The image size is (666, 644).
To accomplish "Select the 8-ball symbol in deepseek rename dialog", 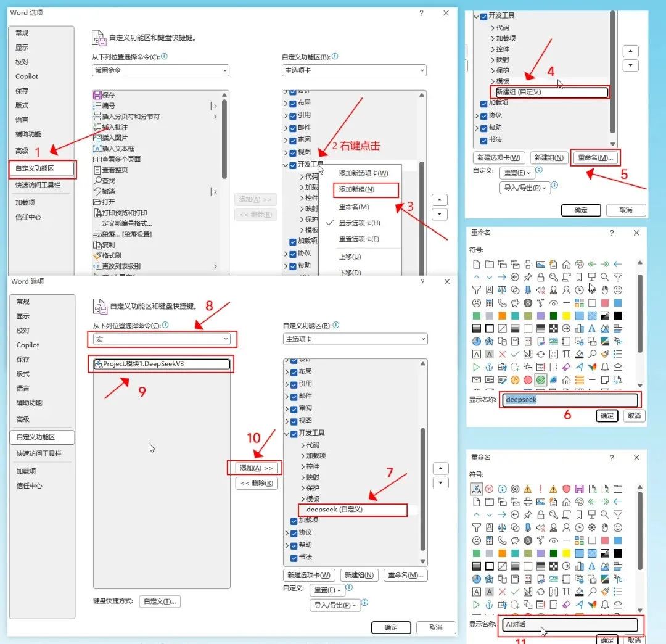I will click(527, 303).
